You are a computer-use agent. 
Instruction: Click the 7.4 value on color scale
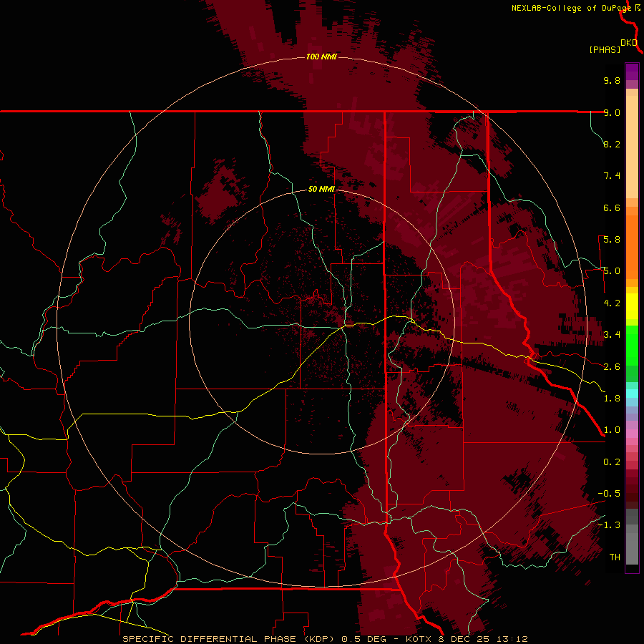612,176
